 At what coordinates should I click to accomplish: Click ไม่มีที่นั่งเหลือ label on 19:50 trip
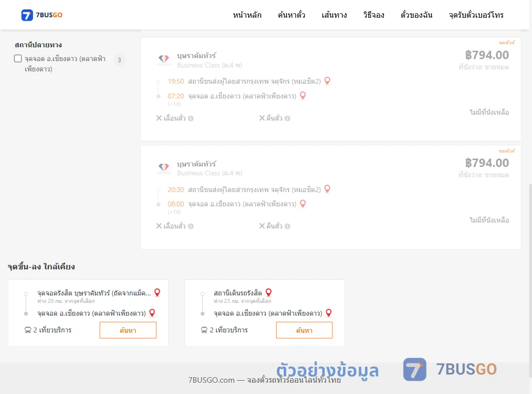pyautogui.click(x=489, y=112)
